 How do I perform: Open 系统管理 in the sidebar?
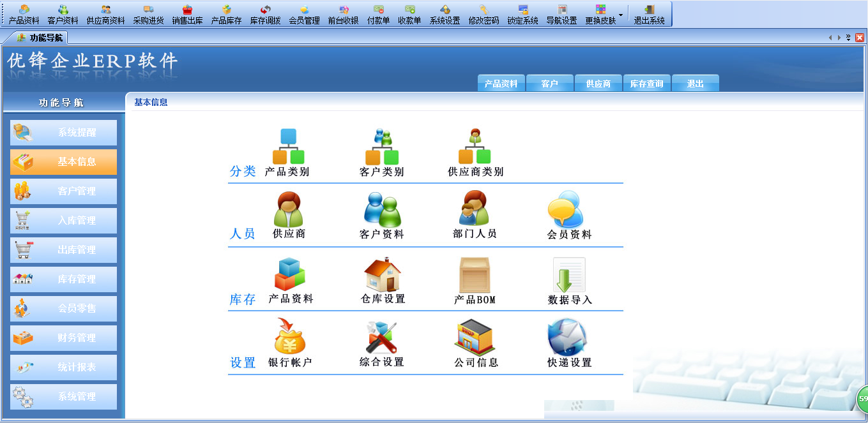pyautogui.click(x=64, y=397)
